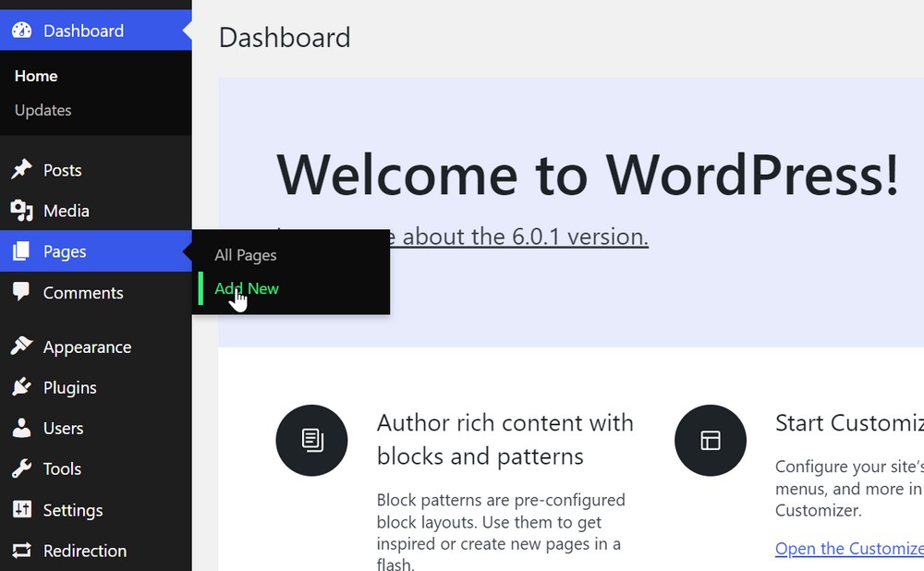Click the Redirection arrows icon

click(x=21, y=551)
